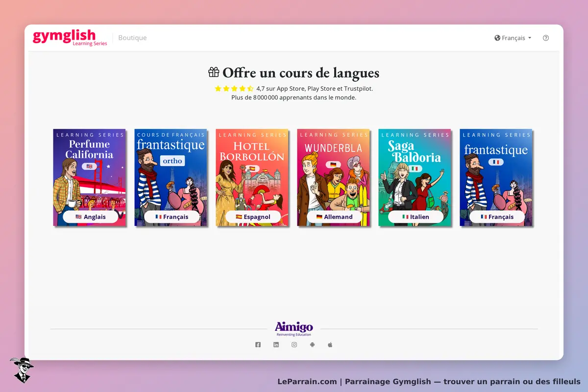This screenshot has height=392, width=588.
Task: Click the French flag on last Frantastique cover
Action: [496, 162]
